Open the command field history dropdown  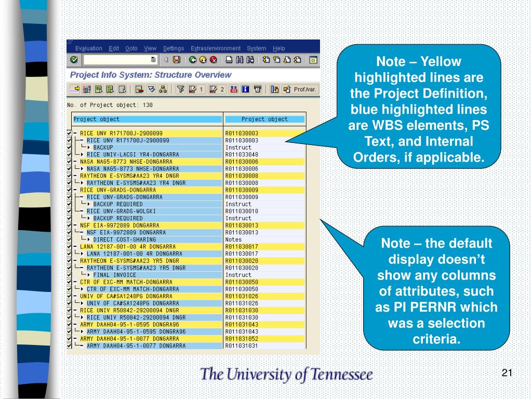[x=153, y=60]
